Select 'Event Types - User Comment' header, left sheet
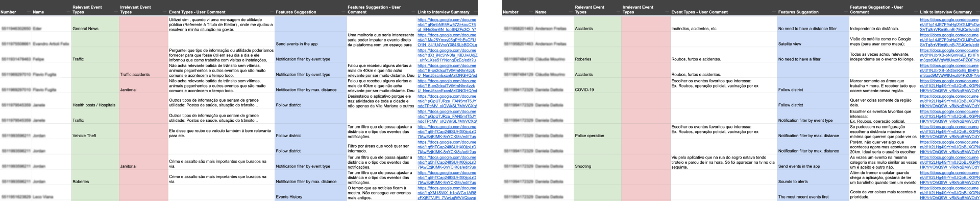Screen dimensions: 980x201 (197, 12)
